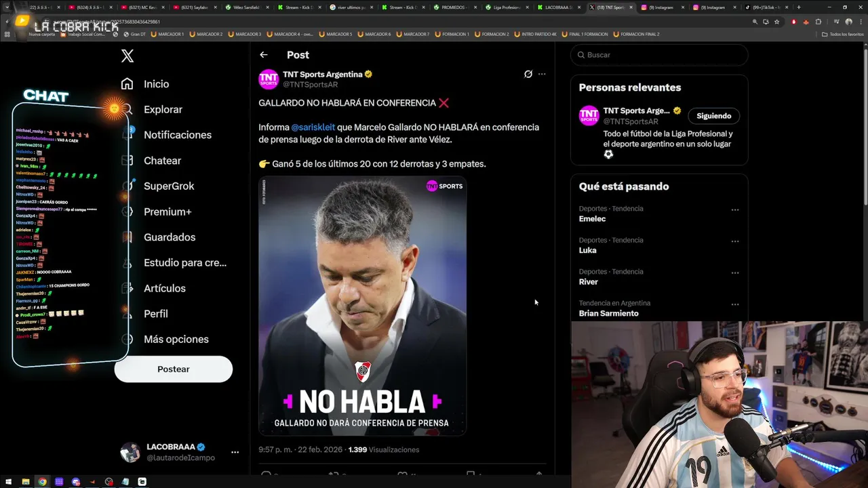The image size is (868, 488).
Task: Open more options for River trend
Action: click(x=734, y=273)
